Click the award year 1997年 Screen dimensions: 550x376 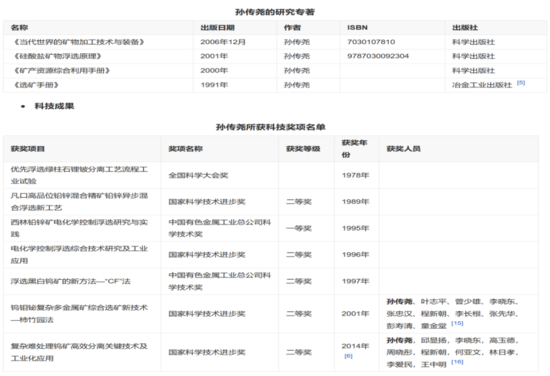click(355, 281)
